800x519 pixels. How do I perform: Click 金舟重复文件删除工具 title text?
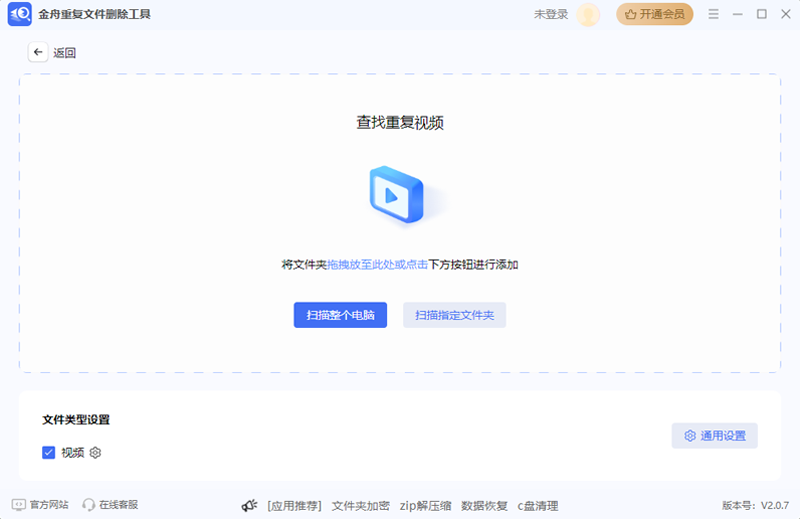click(94, 14)
